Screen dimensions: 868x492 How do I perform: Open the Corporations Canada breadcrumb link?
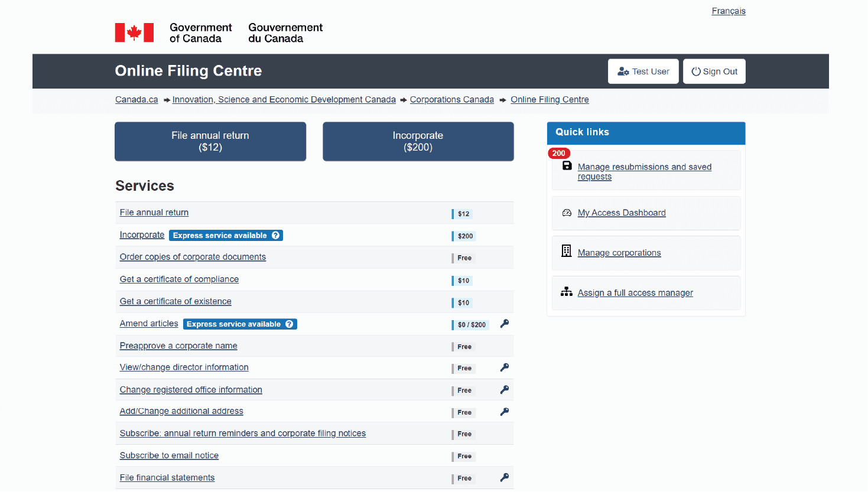point(451,99)
